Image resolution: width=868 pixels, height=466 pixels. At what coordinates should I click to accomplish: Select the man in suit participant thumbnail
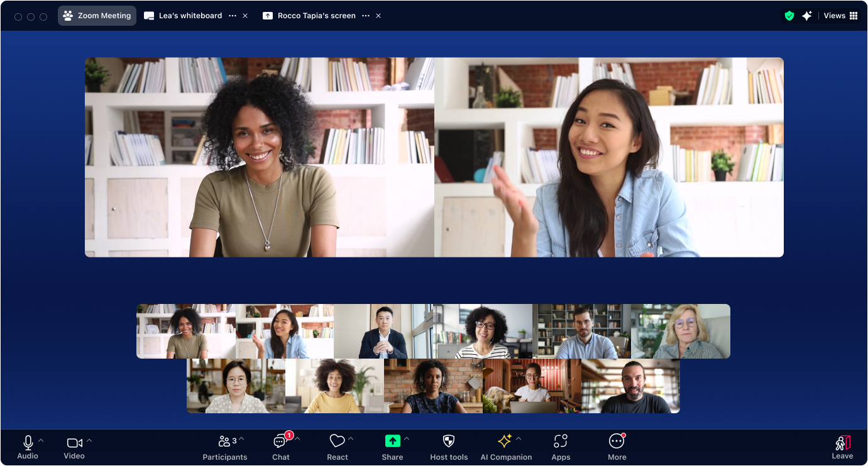tap(383, 331)
